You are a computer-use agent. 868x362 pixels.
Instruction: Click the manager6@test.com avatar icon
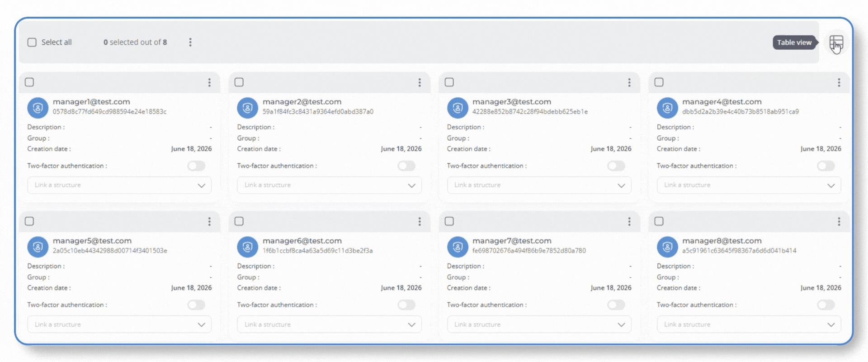tap(248, 247)
